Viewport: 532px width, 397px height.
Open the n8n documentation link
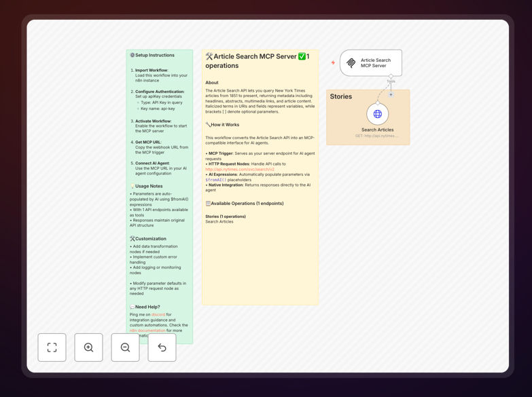point(147,330)
